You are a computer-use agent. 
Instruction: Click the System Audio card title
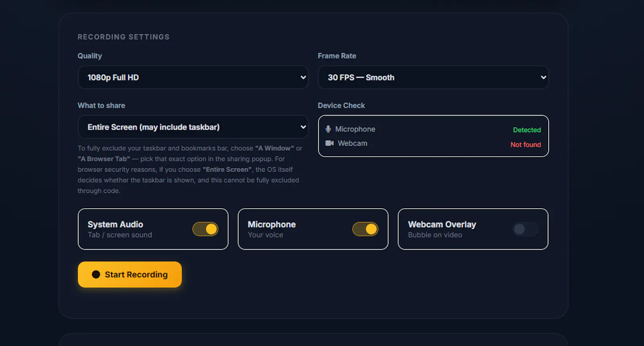point(116,224)
